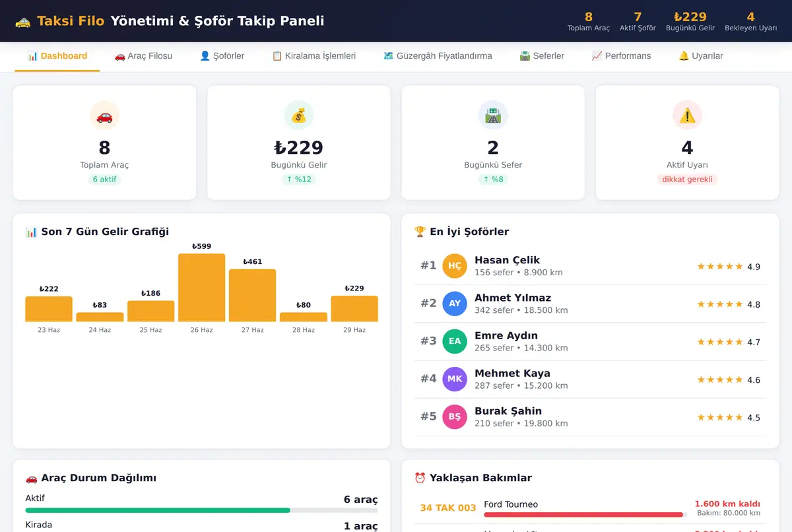
Task: Click the dikkat gerekli badge
Action: [687, 180]
